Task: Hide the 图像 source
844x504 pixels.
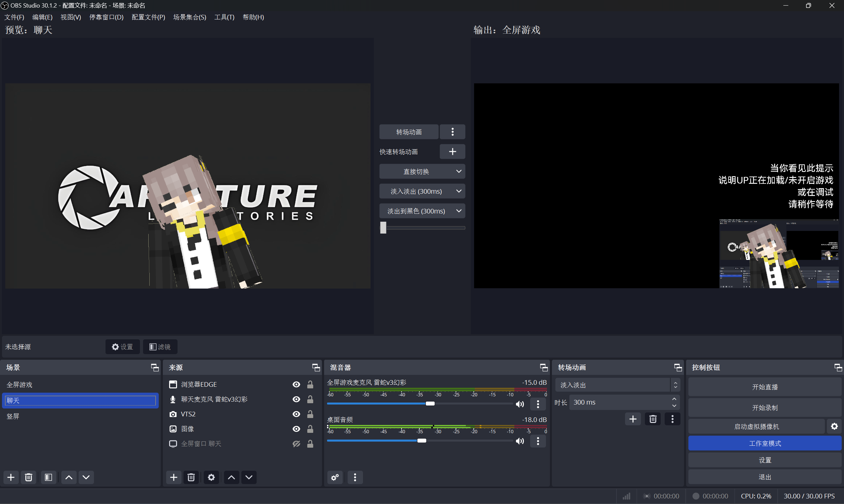Action: tap(296, 429)
